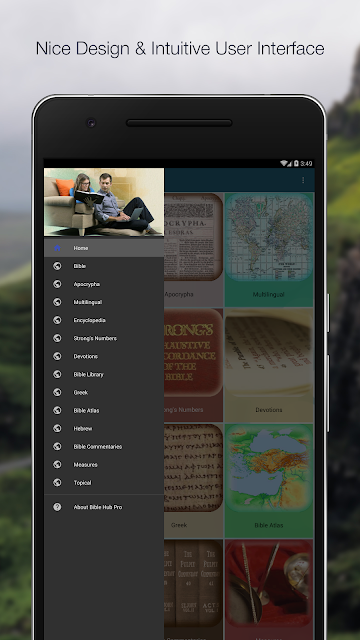Tap the globe icon next to Topical
Screen dimensions: 360x640
57,482
